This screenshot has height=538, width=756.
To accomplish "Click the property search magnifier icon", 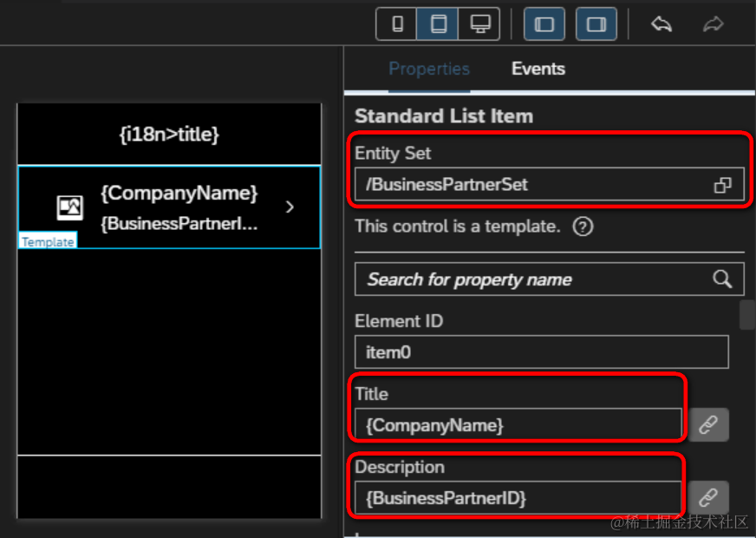I will click(722, 279).
